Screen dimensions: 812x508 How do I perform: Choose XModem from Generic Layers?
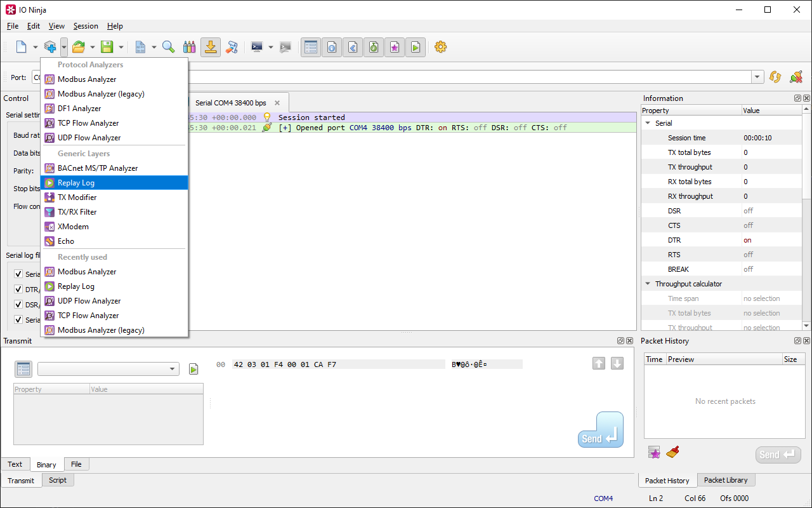(73, 227)
